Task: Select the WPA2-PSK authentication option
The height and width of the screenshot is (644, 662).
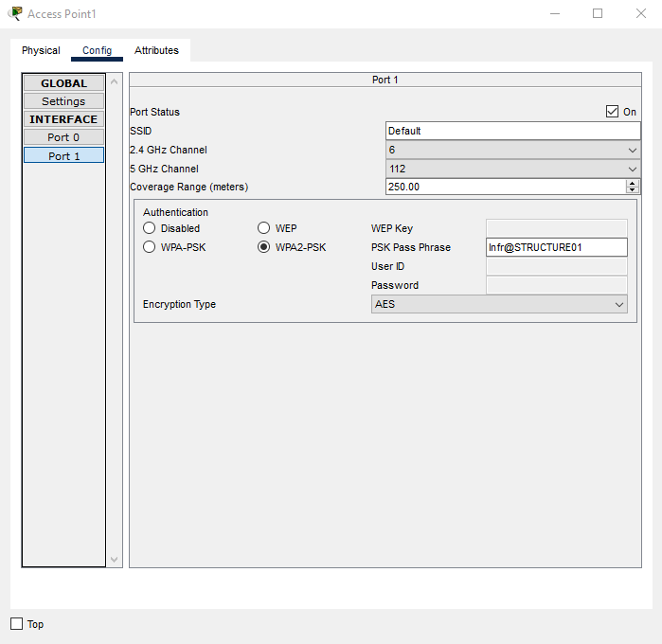Action: click(263, 247)
